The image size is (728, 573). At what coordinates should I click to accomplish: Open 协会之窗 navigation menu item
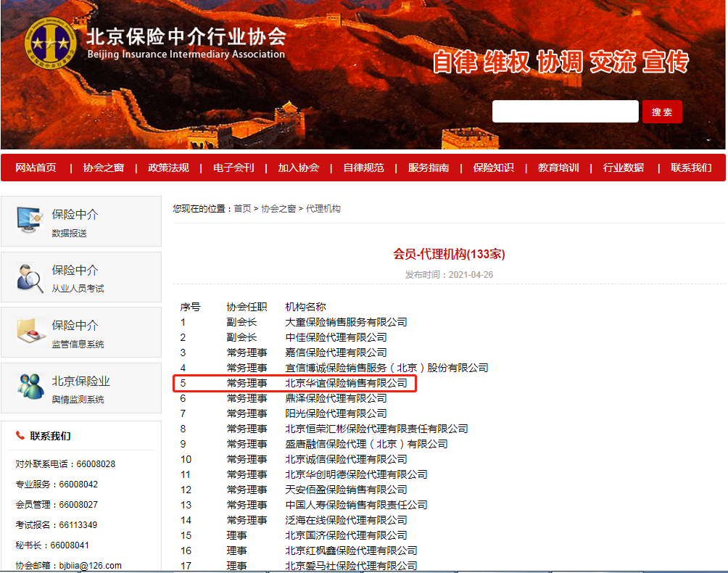(103, 168)
